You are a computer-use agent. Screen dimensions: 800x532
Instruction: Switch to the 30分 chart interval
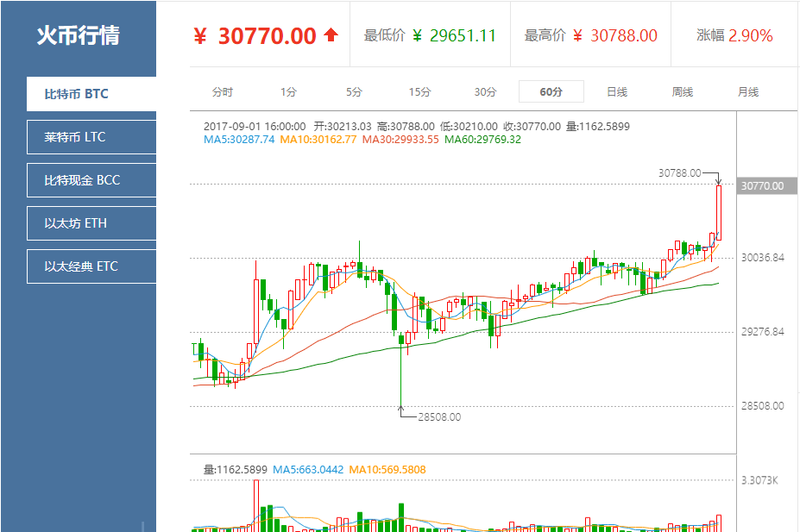click(x=485, y=90)
